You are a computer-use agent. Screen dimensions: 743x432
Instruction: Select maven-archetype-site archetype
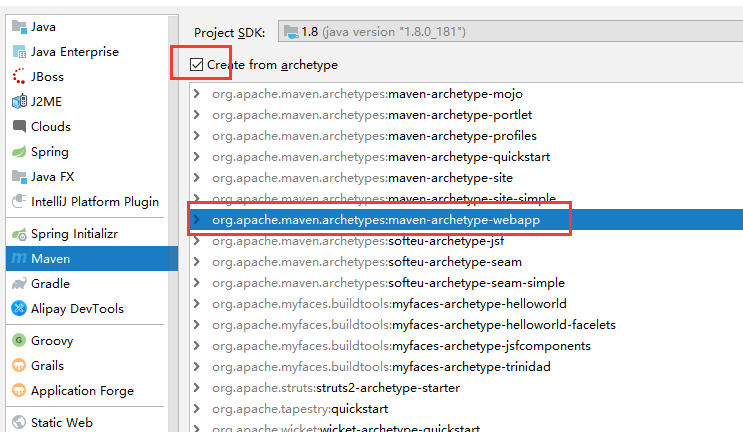[362, 178]
